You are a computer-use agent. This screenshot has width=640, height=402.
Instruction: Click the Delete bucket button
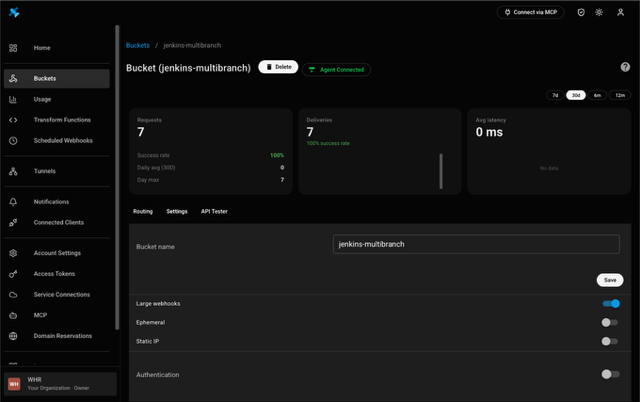tap(278, 67)
